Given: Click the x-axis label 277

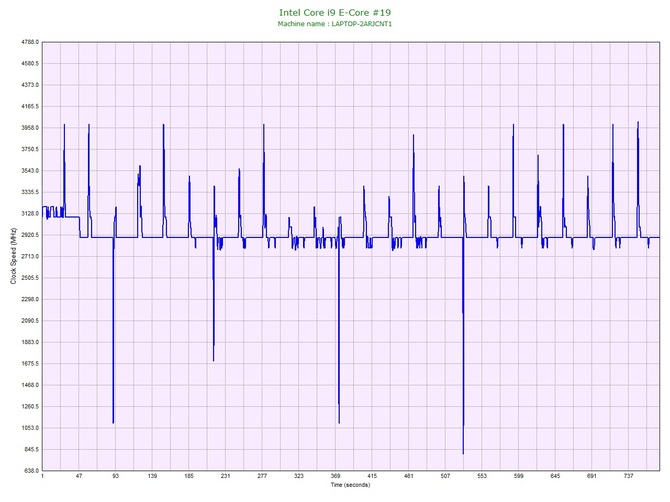Looking at the screenshot, I should 262,476.
